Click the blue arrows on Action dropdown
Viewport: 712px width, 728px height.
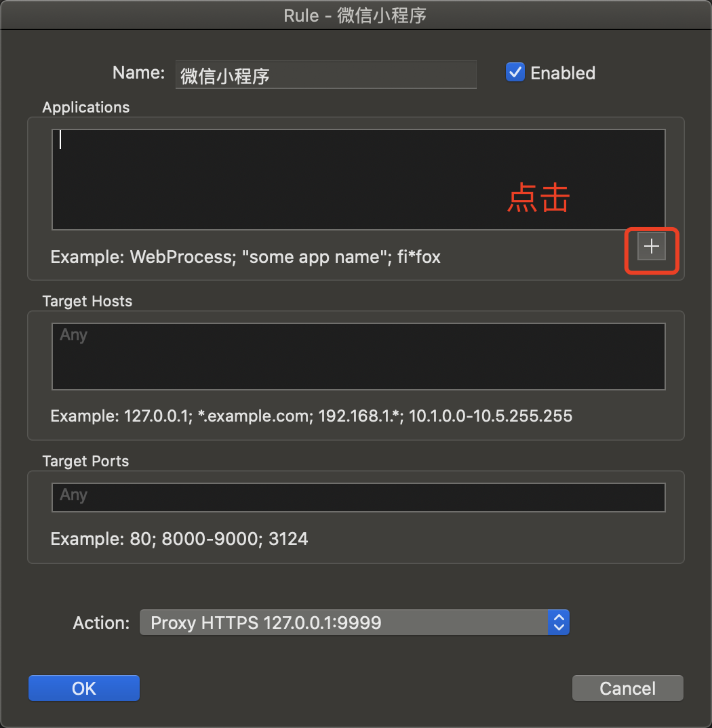pos(558,623)
